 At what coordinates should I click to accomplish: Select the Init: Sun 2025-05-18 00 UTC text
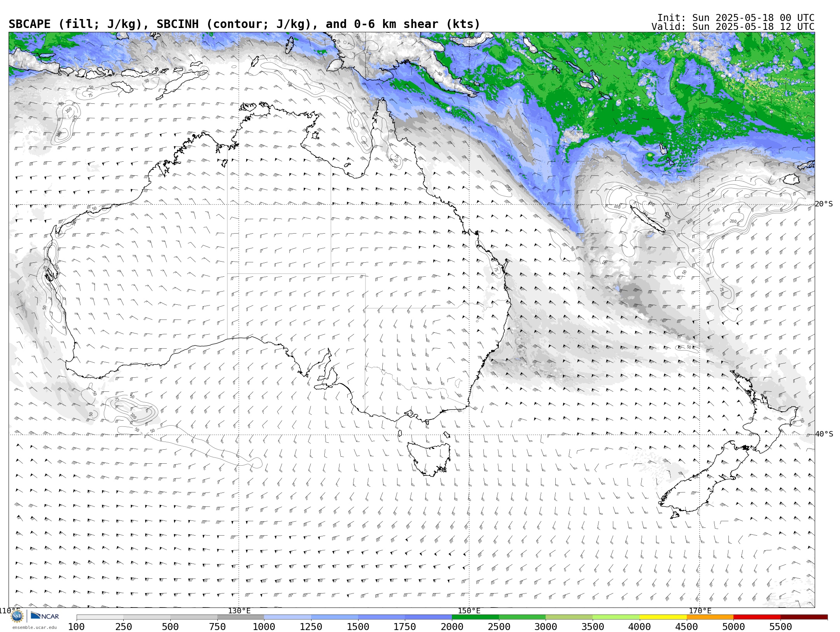(x=736, y=18)
